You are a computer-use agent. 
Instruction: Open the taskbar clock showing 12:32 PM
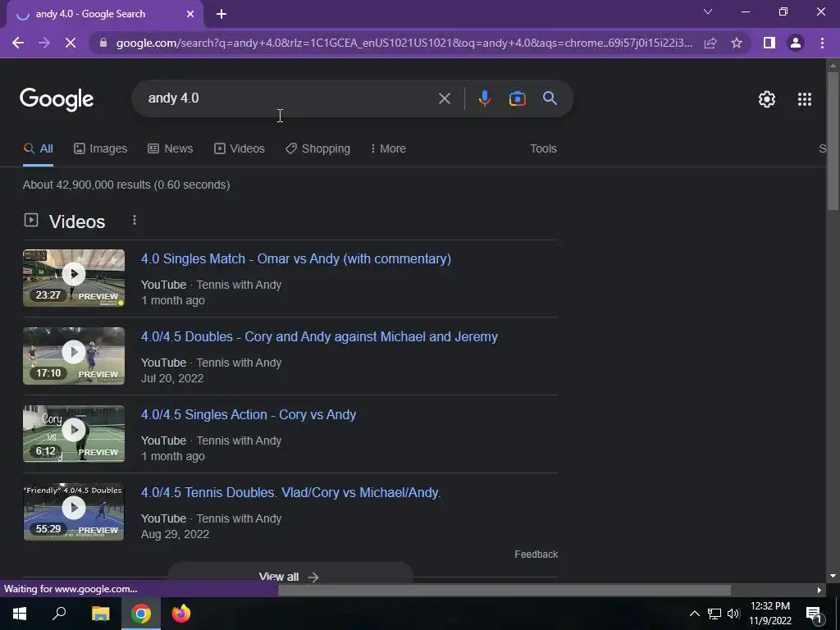tap(769, 614)
